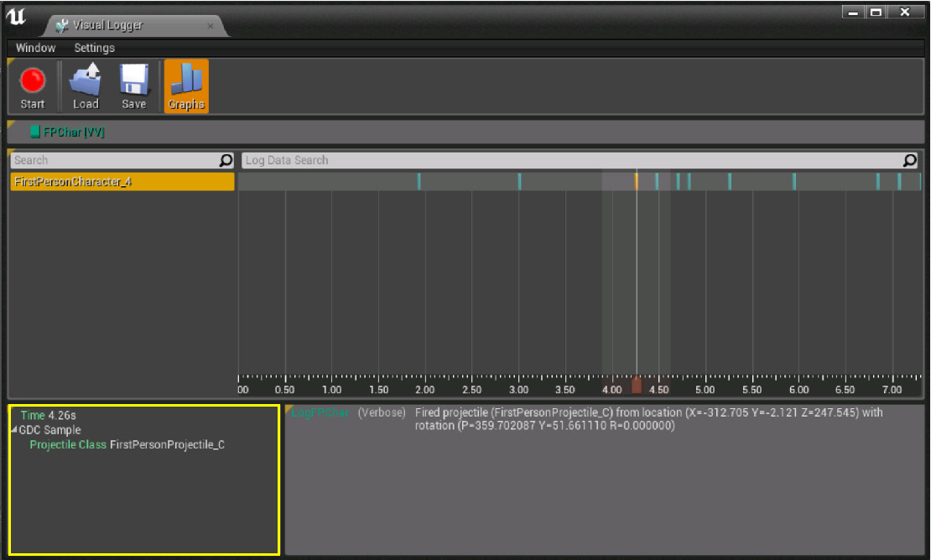Select the FirstPersonCharacter_4 row

[x=122, y=182]
